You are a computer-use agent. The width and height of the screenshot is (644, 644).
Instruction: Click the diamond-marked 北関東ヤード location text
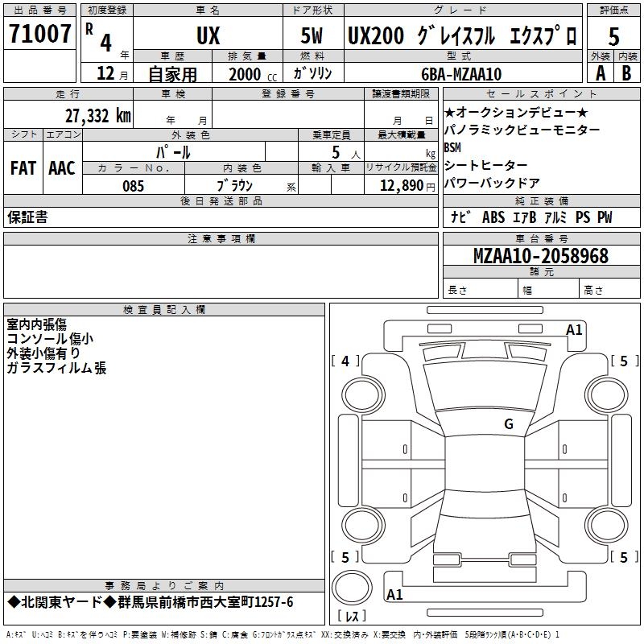[x=151, y=602]
